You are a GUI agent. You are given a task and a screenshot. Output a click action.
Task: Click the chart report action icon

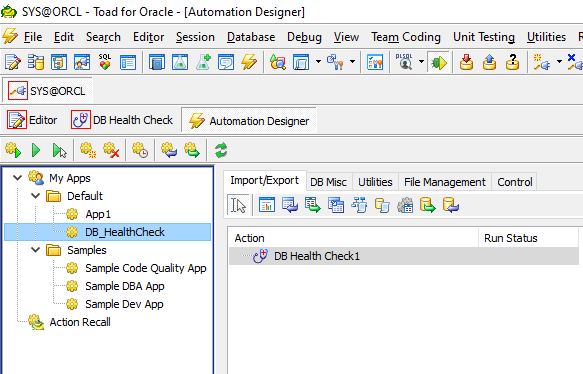267,205
